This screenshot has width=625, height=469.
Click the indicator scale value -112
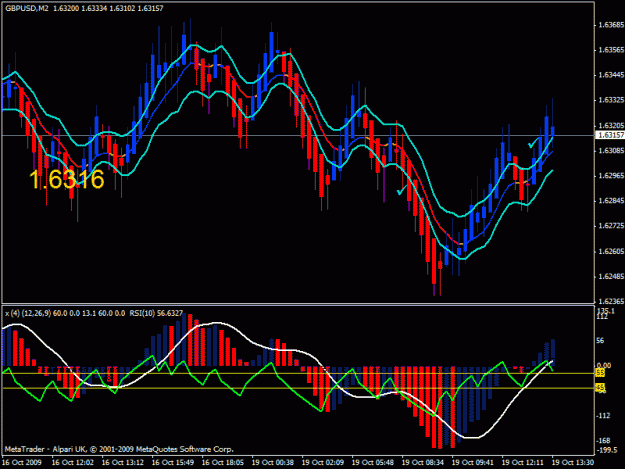[603, 416]
